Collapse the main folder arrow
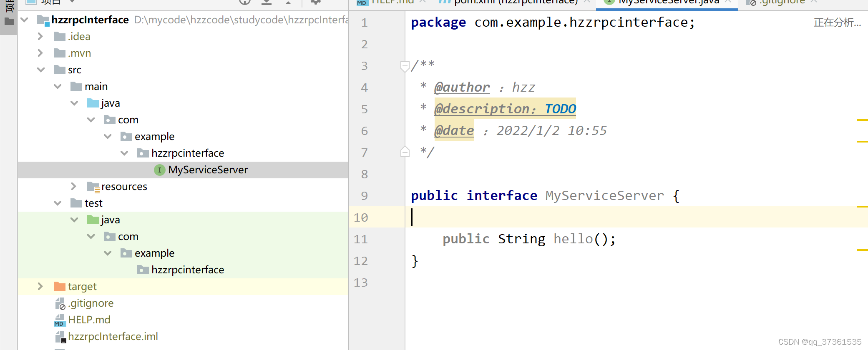 58,86
